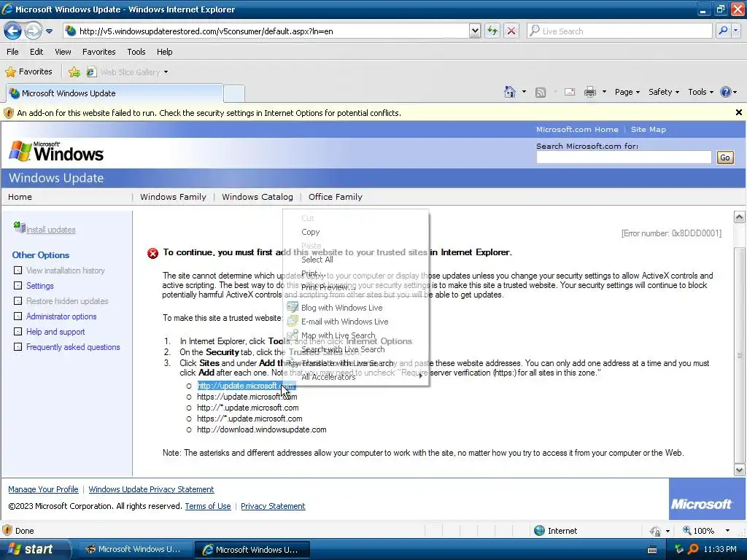The height and width of the screenshot is (560, 747).
Task: Click the Windows Family navigation link
Action: pos(173,197)
